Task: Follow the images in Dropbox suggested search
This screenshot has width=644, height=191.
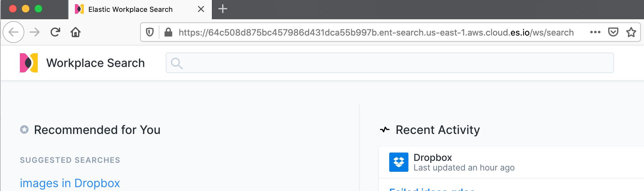Action: click(70, 183)
